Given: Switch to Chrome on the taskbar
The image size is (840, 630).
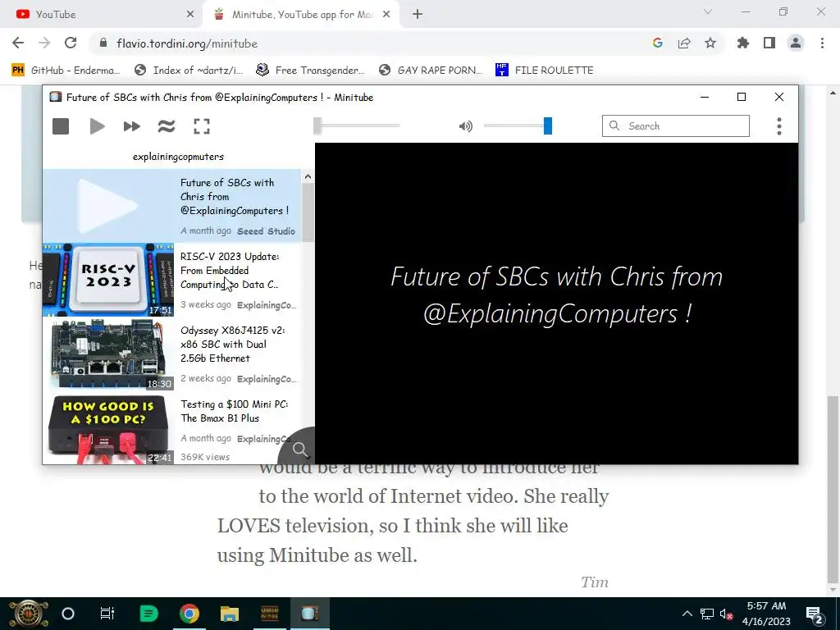Looking at the screenshot, I should [x=189, y=614].
